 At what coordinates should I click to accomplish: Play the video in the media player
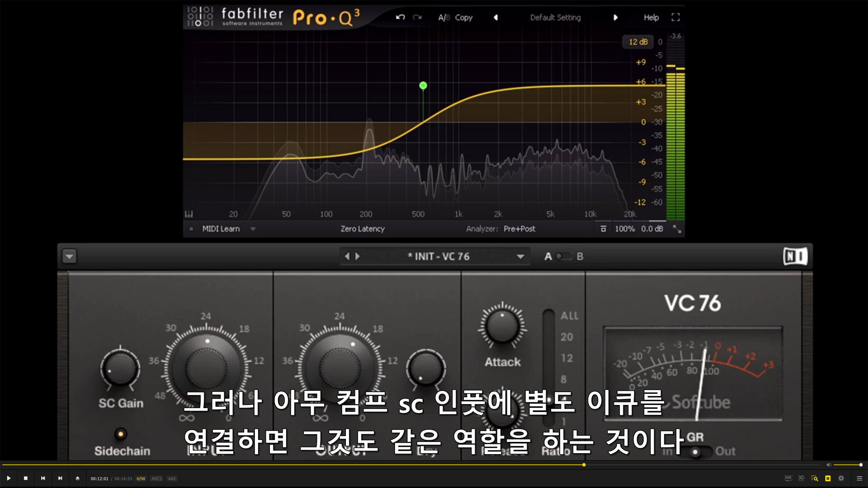[x=9, y=478]
